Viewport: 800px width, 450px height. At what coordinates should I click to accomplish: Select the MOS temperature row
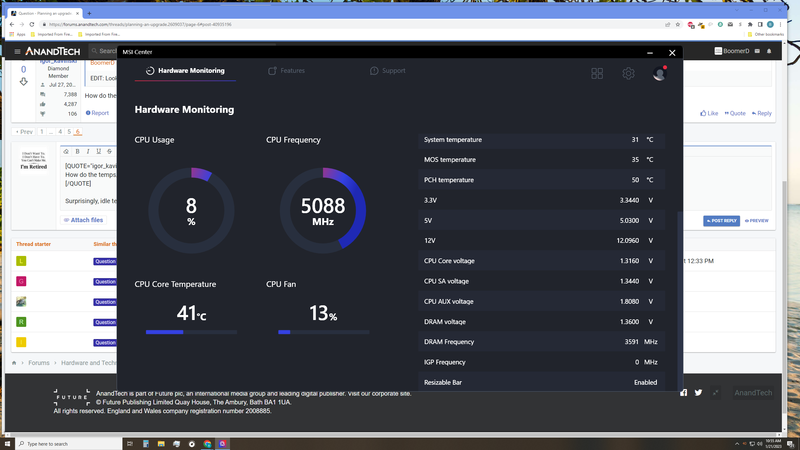point(541,160)
